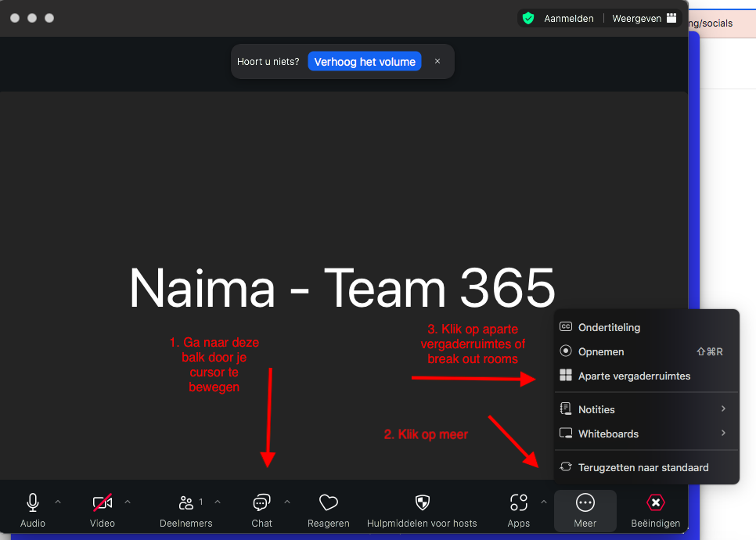Choose Opnemen to start recording
756x540 pixels.
click(646, 351)
